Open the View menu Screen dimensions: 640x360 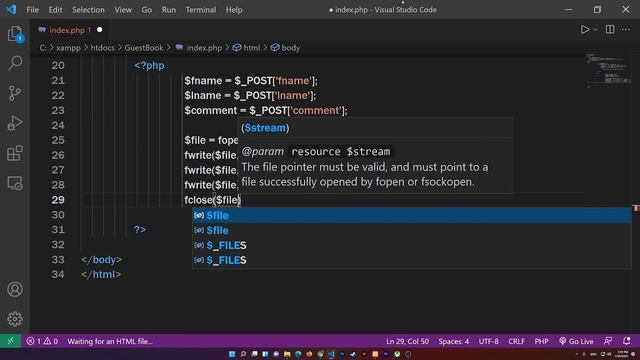[123, 10]
